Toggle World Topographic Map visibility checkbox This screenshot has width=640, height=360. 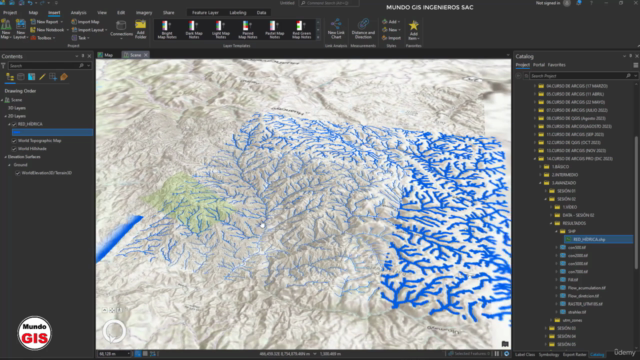point(14,140)
